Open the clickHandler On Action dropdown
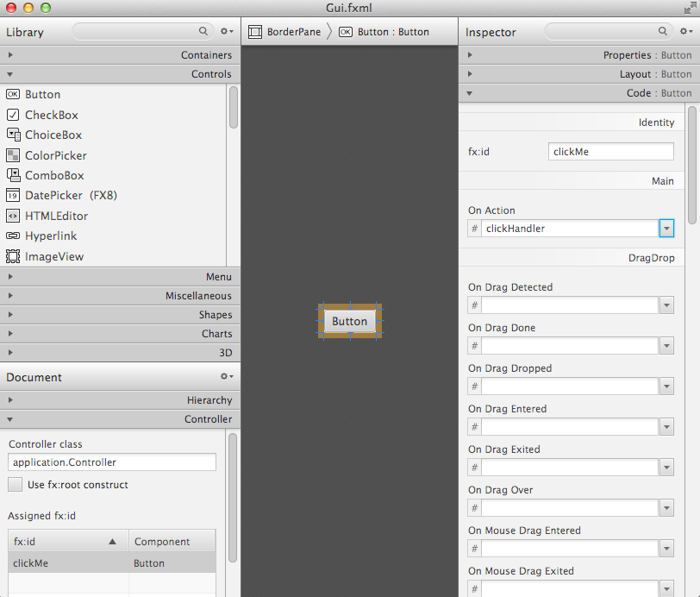The height and width of the screenshot is (597, 700). click(x=666, y=228)
